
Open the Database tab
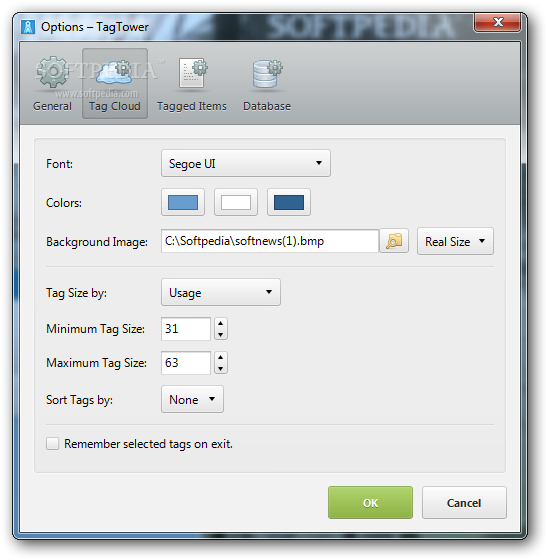point(267,84)
